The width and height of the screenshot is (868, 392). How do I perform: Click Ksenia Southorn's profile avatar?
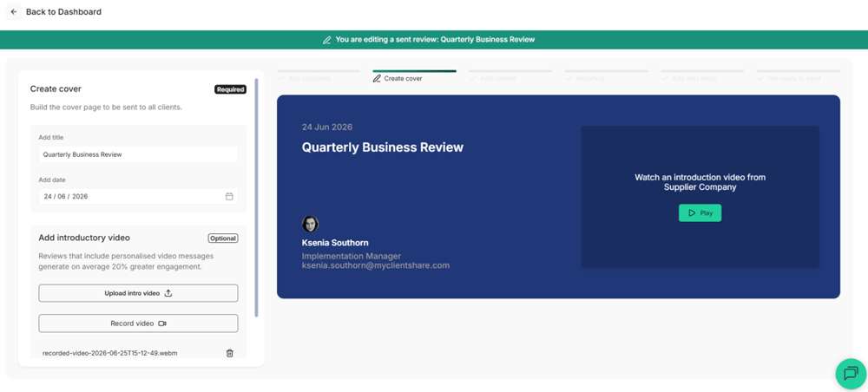[x=310, y=224]
